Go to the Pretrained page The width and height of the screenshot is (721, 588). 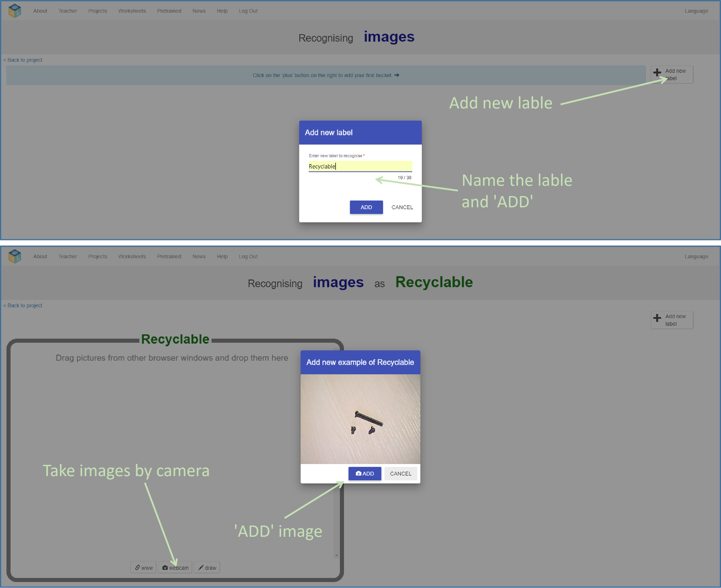(x=169, y=11)
